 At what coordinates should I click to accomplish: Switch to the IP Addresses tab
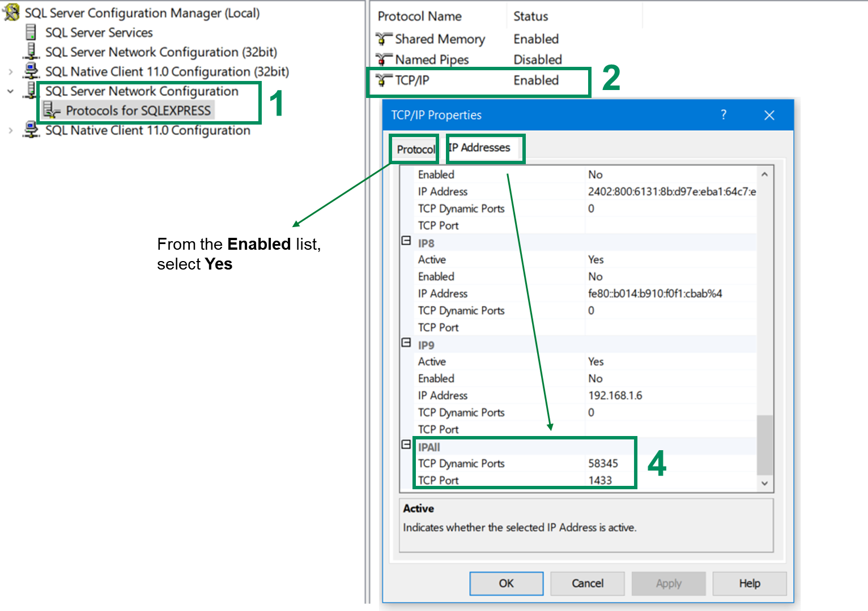click(480, 148)
